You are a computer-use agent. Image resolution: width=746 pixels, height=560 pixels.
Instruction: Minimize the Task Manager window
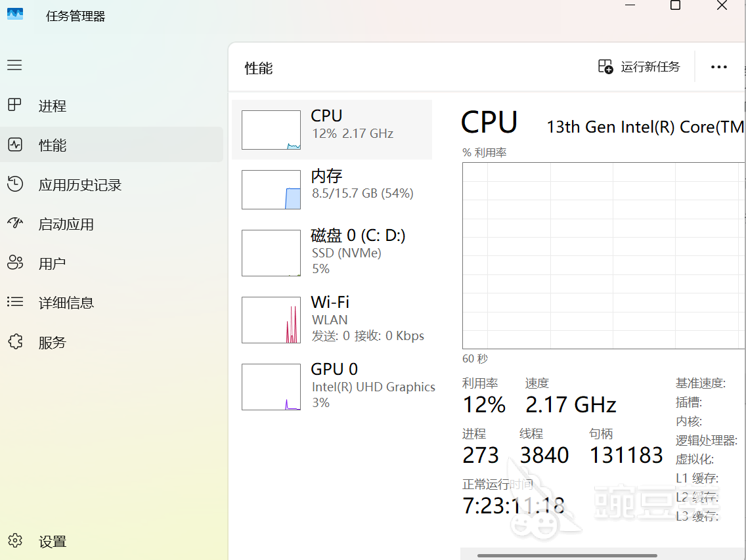point(630,5)
